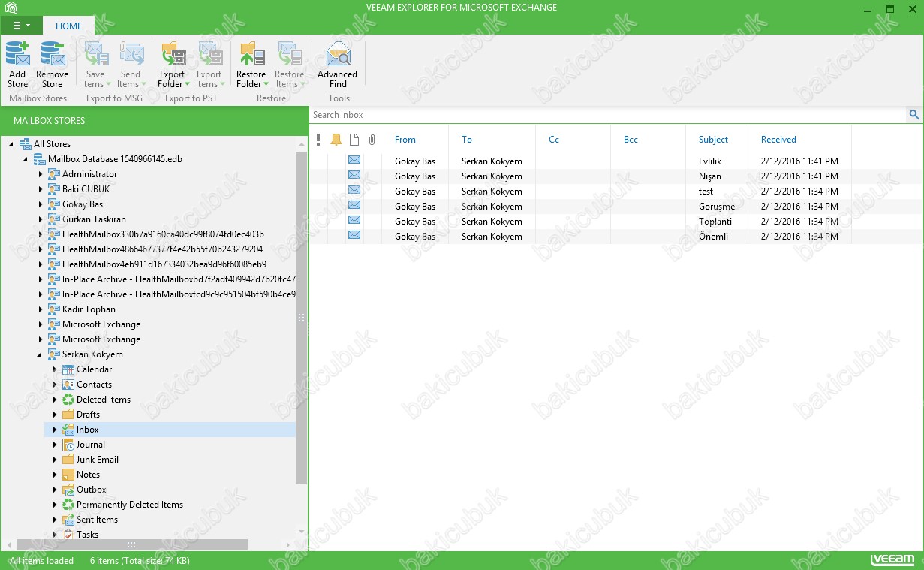Switch to the HOME ribbon tab
924x570 pixels.
click(x=69, y=26)
